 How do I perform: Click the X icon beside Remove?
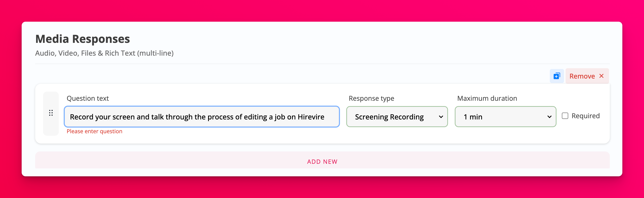[601, 76]
